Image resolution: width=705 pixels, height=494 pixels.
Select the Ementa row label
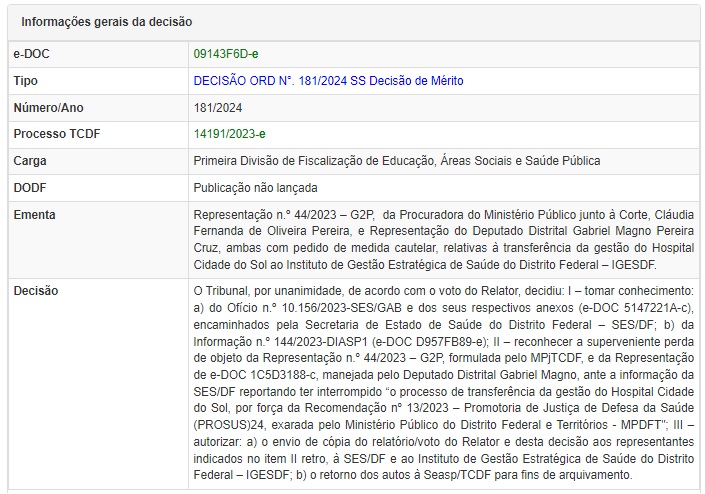(35, 215)
